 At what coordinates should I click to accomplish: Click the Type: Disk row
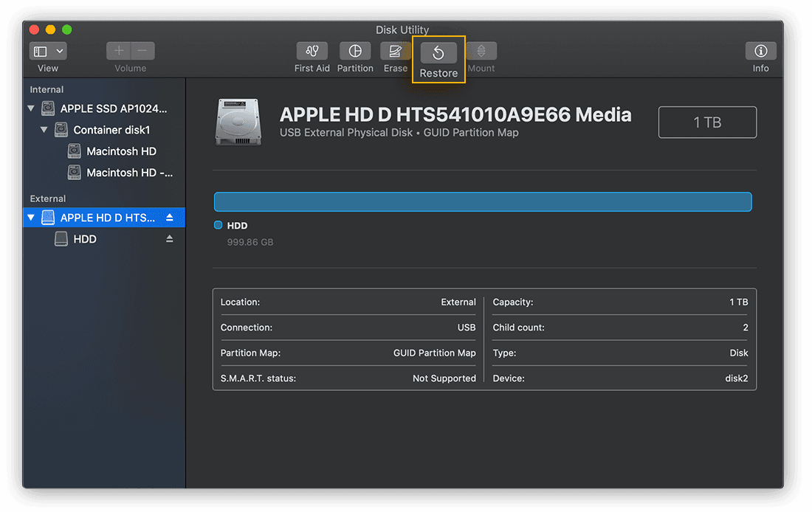pyautogui.click(x=620, y=353)
